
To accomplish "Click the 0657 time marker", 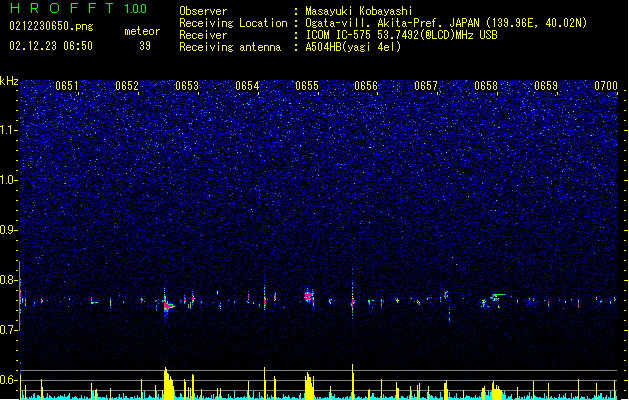I will pyautogui.click(x=426, y=86).
